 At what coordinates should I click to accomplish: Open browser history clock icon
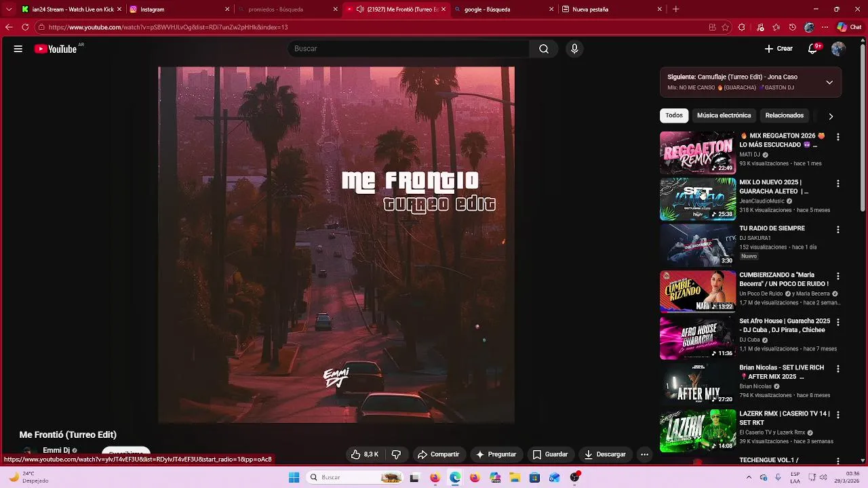pyautogui.click(x=792, y=27)
